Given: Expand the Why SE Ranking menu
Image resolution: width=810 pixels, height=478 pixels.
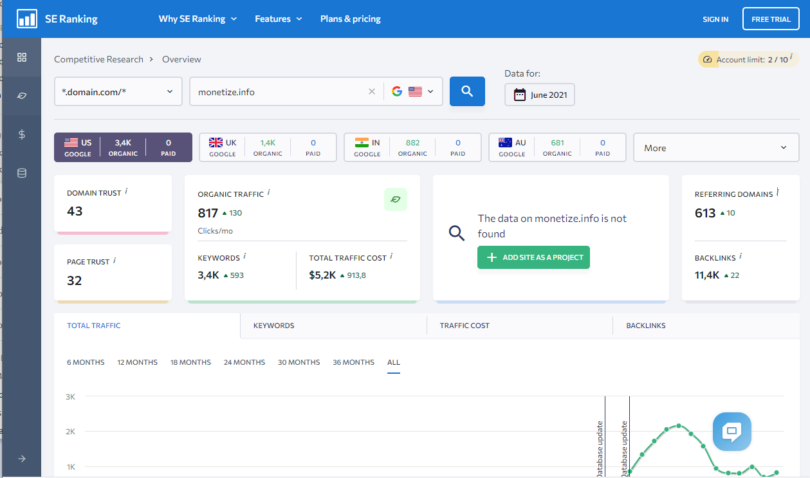Looking at the screenshot, I should click(197, 19).
